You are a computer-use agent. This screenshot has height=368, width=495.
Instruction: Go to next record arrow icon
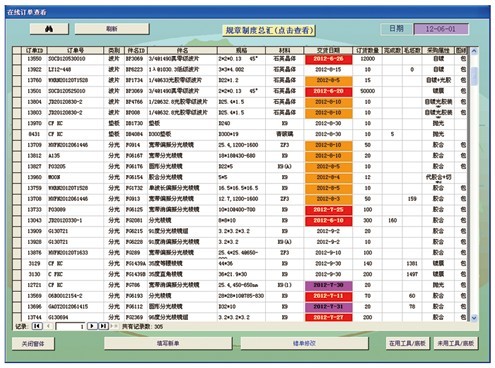pos(92,326)
